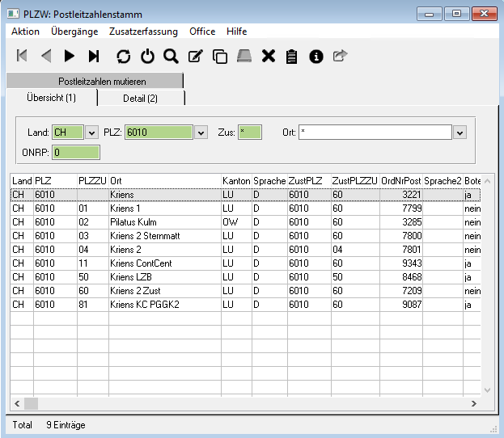Click the Postleitzahlen mutieren button
Viewport: 504px width, 438px height.
(102, 81)
